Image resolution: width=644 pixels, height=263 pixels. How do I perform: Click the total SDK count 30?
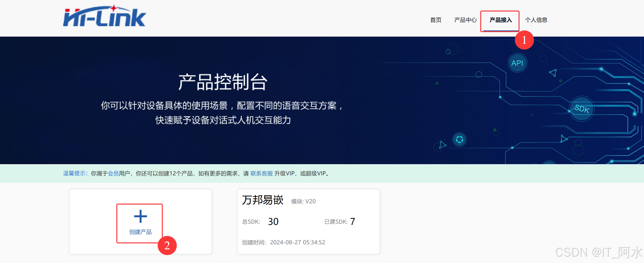[x=273, y=222]
